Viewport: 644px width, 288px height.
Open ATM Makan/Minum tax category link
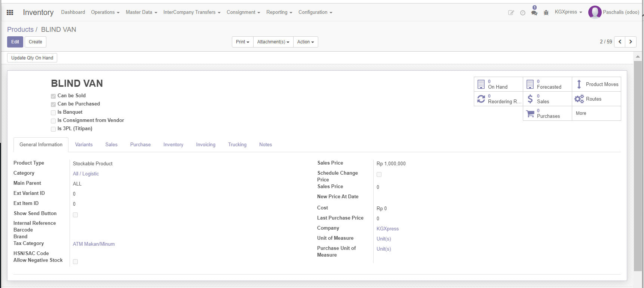[94, 244]
